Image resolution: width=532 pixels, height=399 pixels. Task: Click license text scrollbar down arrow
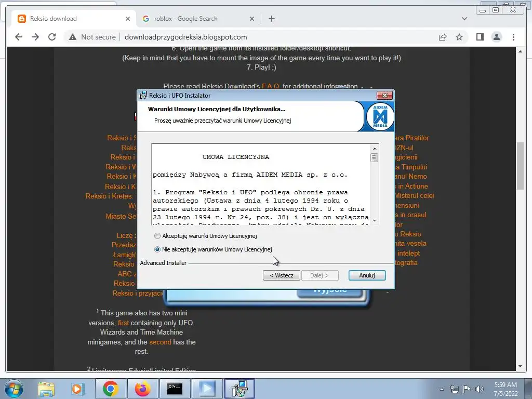[x=375, y=220]
